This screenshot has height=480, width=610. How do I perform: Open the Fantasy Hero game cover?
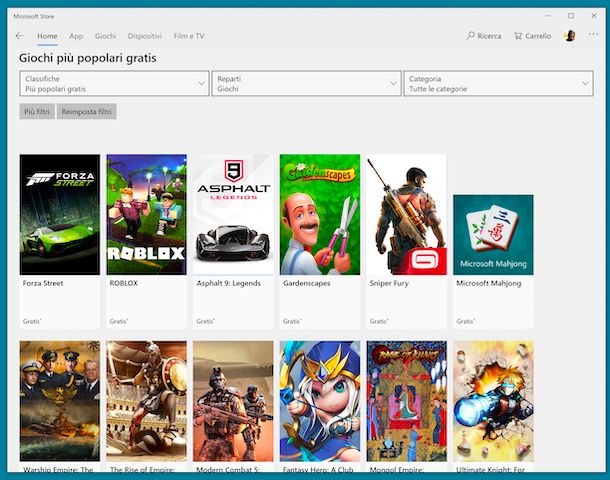point(320,401)
